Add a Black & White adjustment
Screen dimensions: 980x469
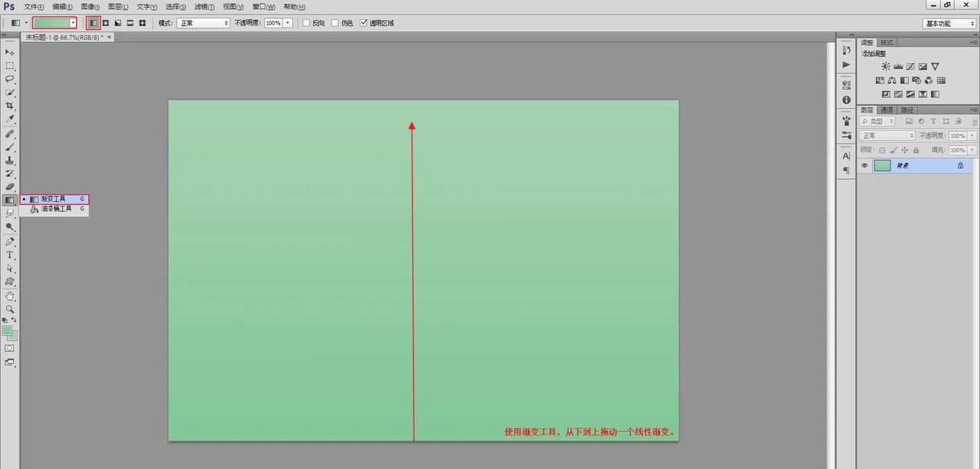[904, 80]
